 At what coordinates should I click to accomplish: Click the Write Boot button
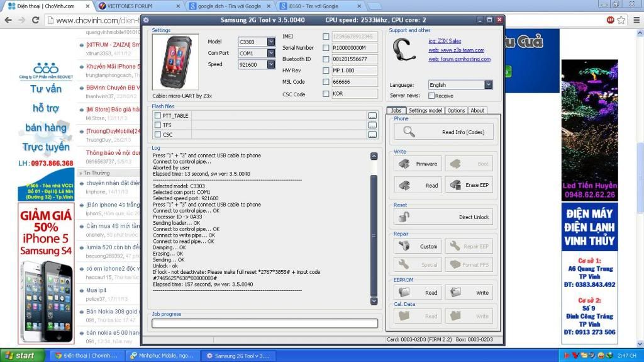tap(469, 164)
